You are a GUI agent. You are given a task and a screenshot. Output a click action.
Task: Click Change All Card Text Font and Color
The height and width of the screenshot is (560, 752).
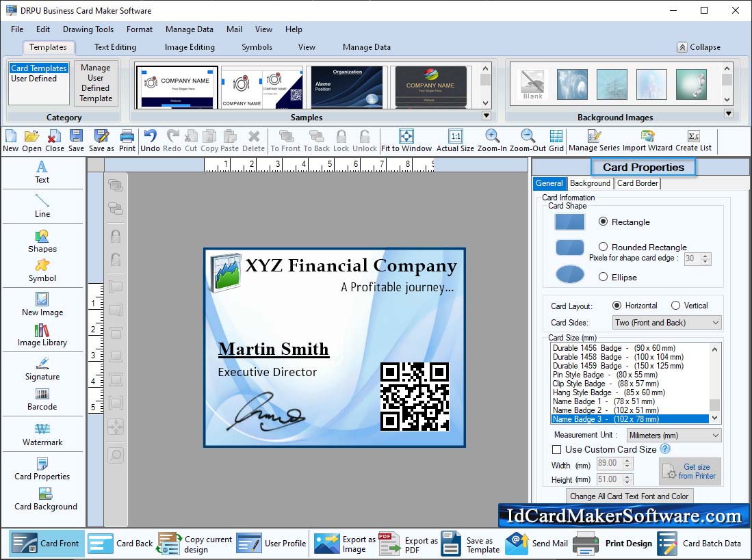(x=629, y=496)
